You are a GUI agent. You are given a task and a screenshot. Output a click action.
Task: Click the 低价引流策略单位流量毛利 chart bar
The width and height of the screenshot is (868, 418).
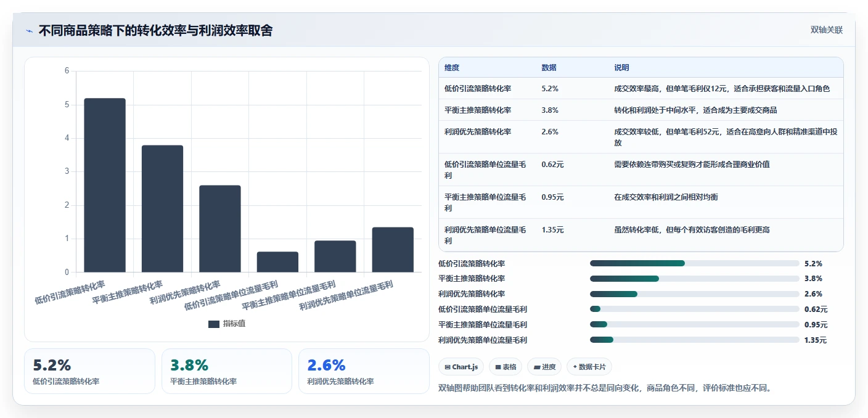(x=277, y=261)
